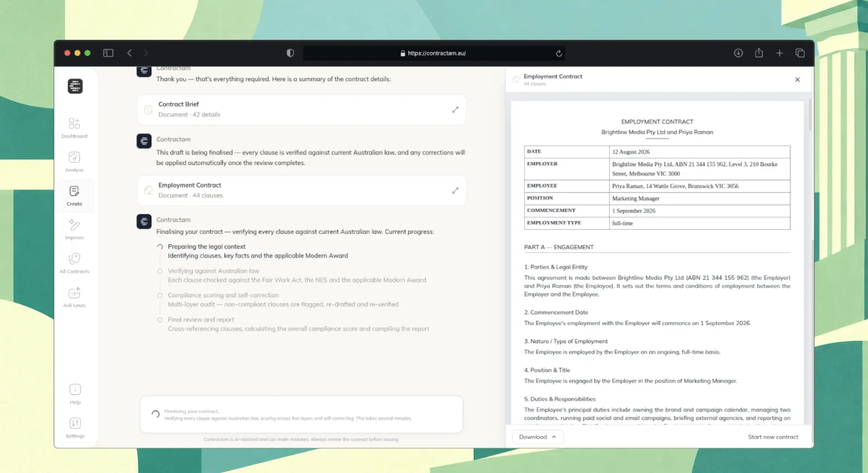
Task: Click Start new contract
Action: click(x=773, y=437)
